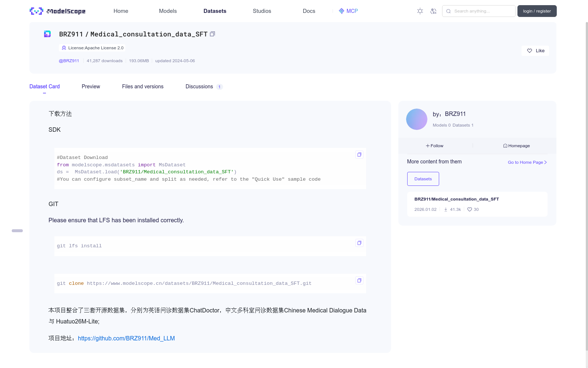
Task: Click the BRZ911 author avatar circle
Action: [417, 119]
